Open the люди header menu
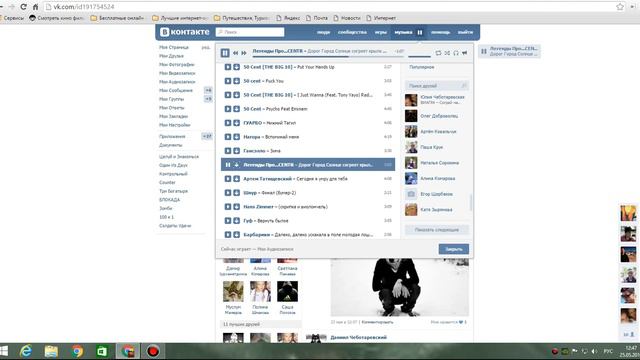Screen dimensions: 640x360 pos(323,32)
